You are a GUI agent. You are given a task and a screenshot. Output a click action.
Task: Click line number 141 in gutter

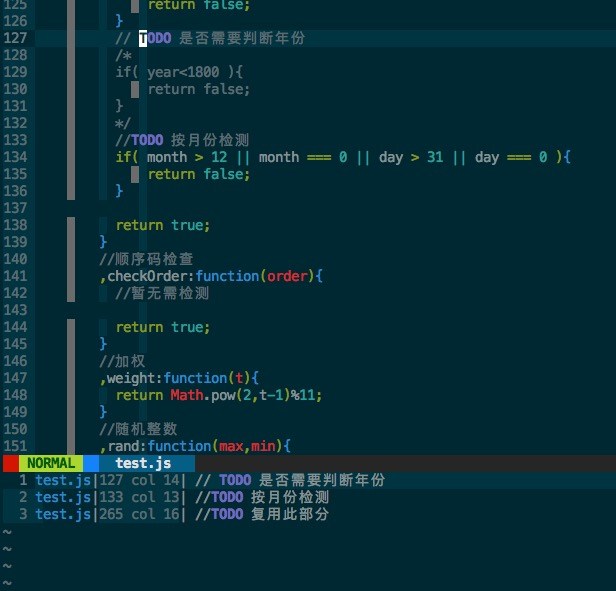(x=15, y=276)
